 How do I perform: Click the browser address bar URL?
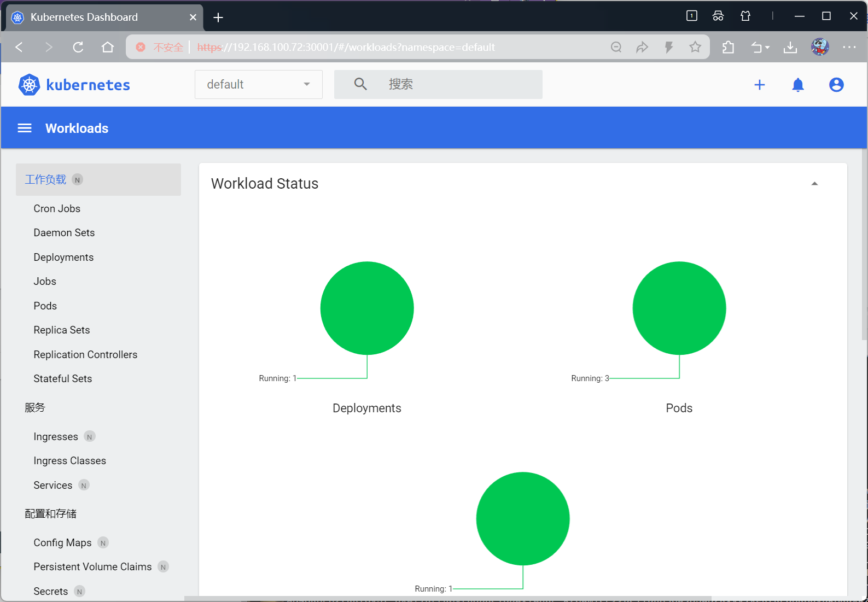pos(346,47)
